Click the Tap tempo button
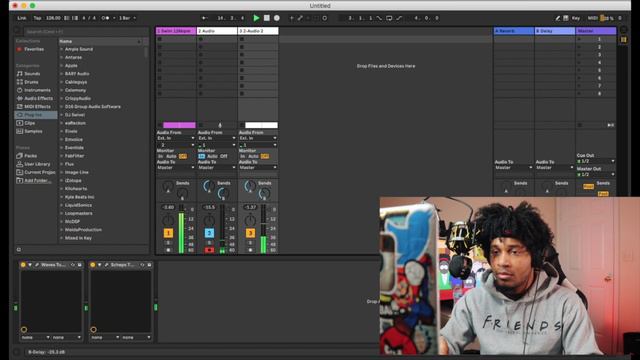 37,18
